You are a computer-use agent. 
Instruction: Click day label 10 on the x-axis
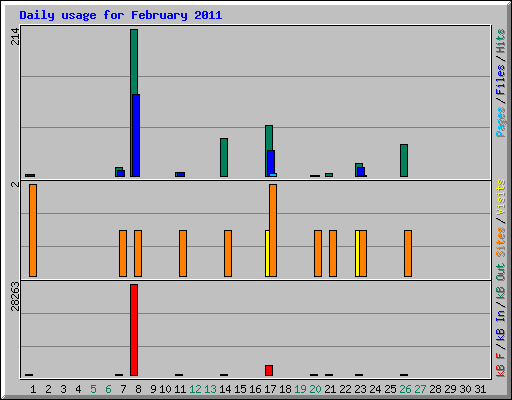(x=165, y=389)
